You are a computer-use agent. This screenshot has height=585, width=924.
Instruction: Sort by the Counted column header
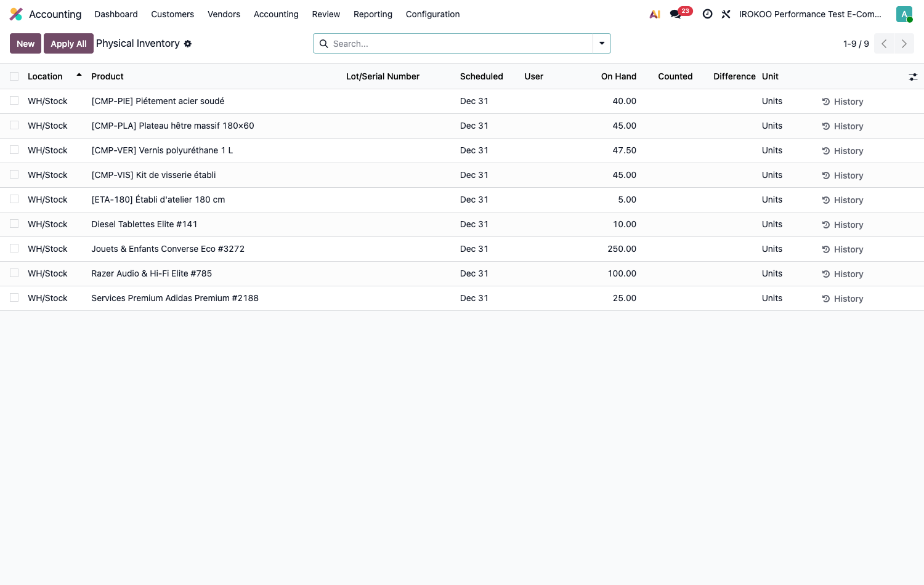coord(675,76)
